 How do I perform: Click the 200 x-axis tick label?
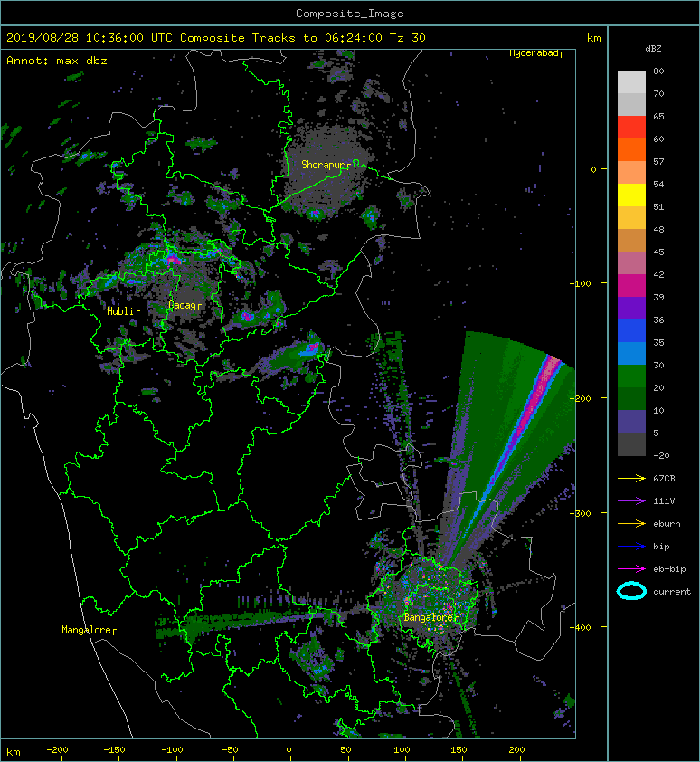click(517, 750)
